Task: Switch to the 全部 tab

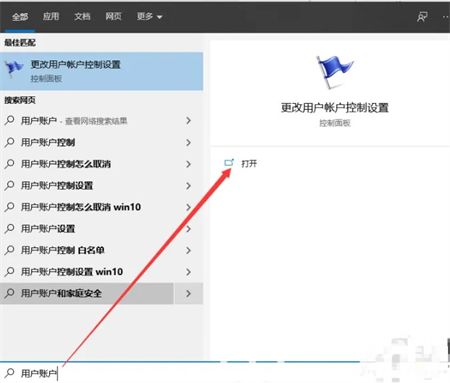Action: tap(20, 17)
